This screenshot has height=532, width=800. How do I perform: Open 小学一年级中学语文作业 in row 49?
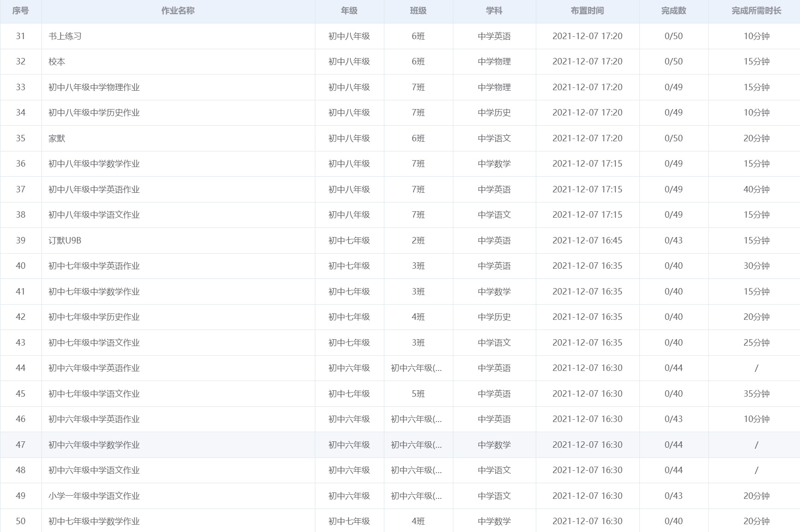point(94,496)
